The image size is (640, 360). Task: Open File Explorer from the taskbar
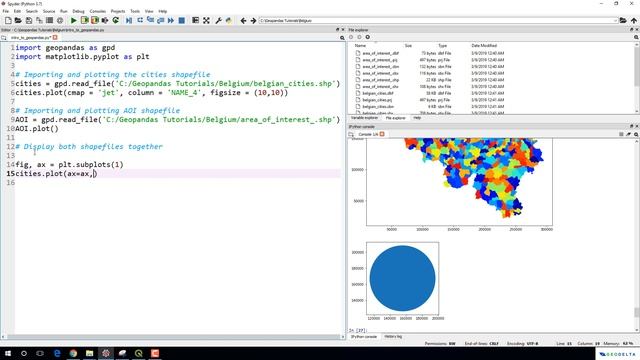coord(89,353)
